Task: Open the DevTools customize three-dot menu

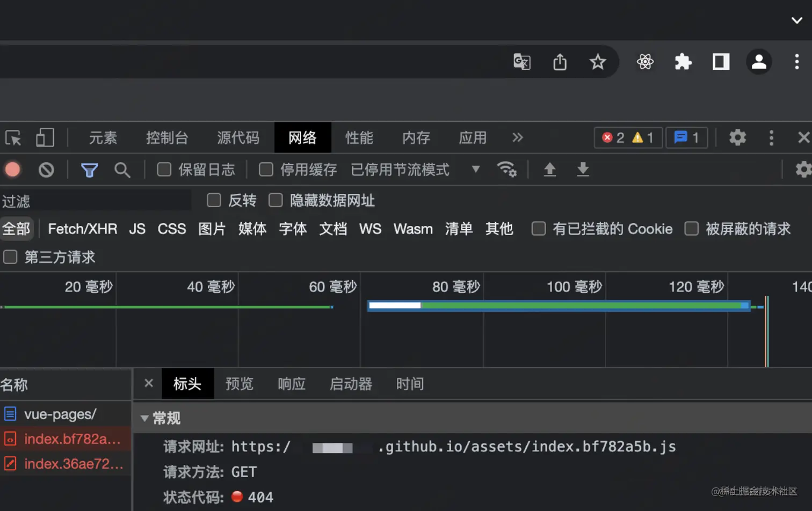Action: (x=771, y=138)
